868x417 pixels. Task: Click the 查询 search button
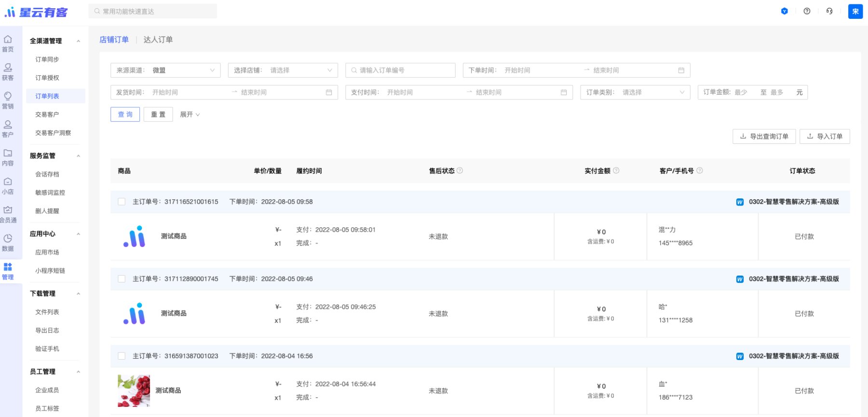coord(125,114)
